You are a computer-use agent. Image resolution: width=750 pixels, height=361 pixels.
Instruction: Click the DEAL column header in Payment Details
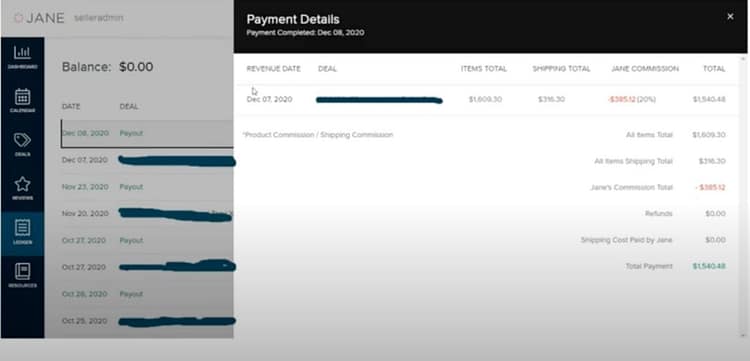327,69
